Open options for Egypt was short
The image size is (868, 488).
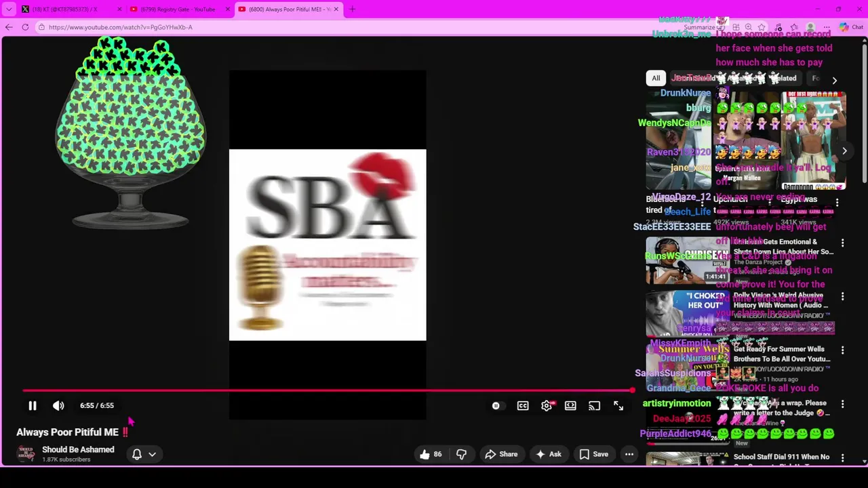click(x=837, y=203)
